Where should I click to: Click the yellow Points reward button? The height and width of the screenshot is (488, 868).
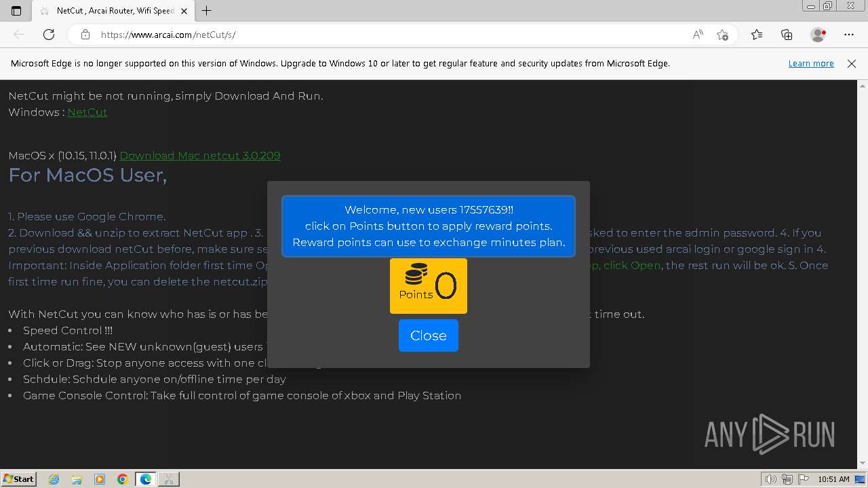click(x=429, y=285)
